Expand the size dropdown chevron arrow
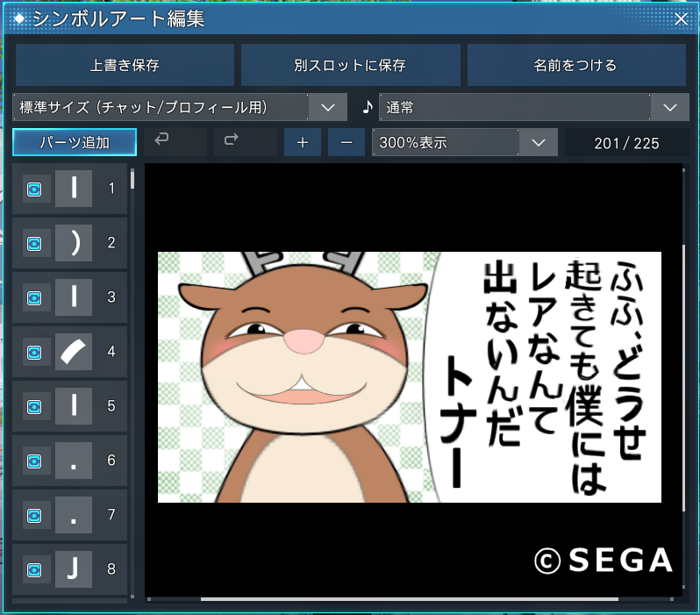This screenshot has height=615, width=700. pos(328,108)
